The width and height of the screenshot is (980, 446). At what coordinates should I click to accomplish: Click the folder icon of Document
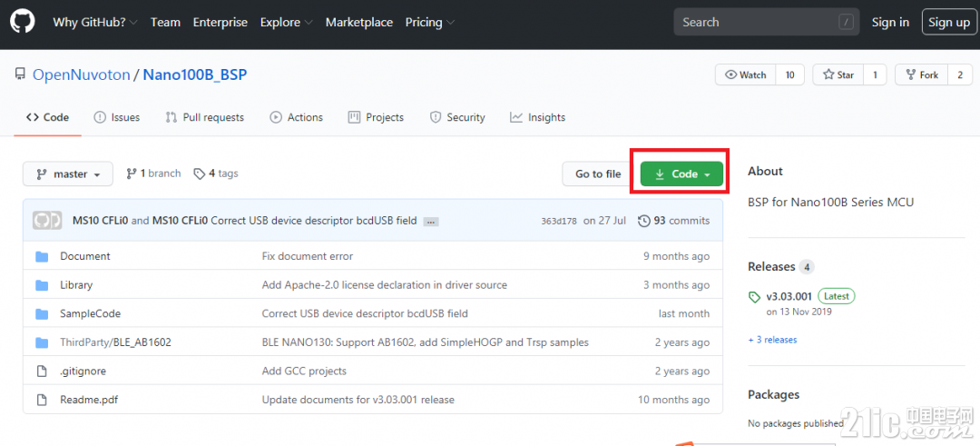point(42,256)
